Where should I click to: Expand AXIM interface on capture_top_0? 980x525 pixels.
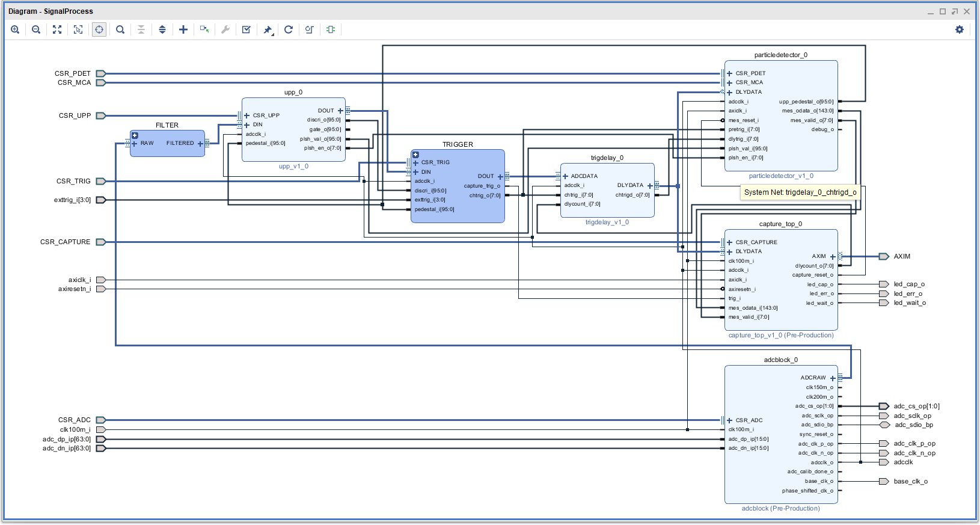833,257
